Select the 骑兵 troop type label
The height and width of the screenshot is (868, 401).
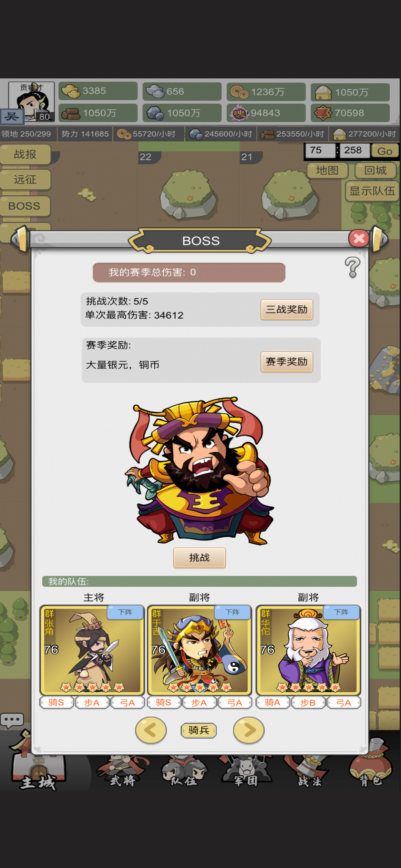[x=199, y=730]
